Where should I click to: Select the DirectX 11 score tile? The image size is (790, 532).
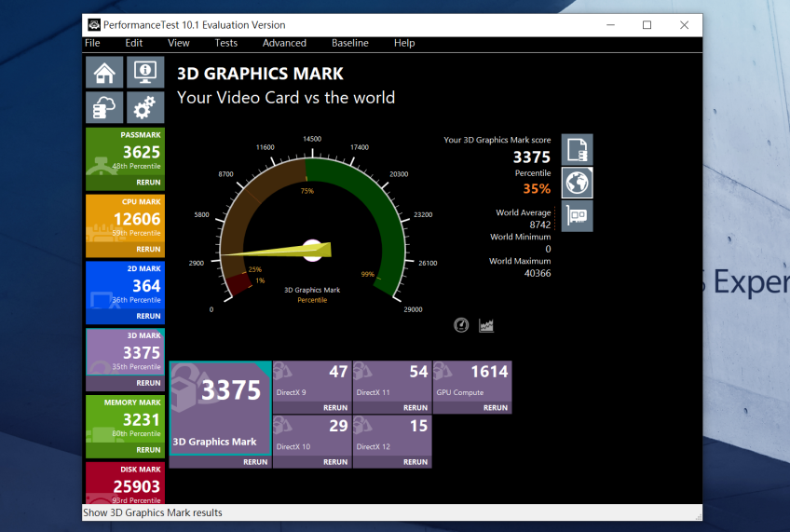point(392,381)
